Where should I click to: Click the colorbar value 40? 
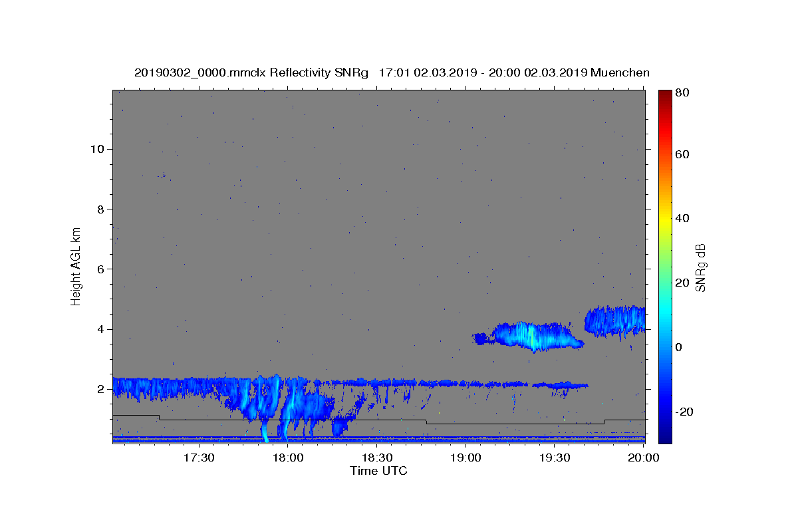click(684, 218)
